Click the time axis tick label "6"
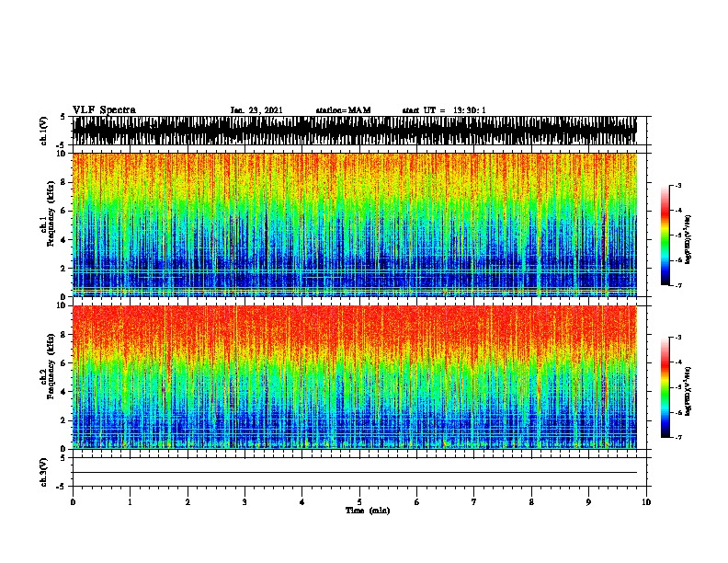728x563 pixels. click(417, 501)
